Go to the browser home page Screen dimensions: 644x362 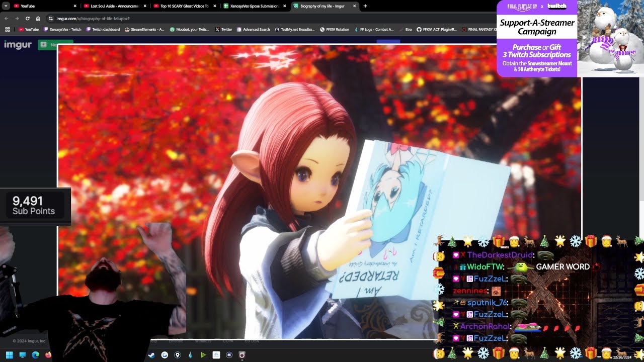(38, 19)
